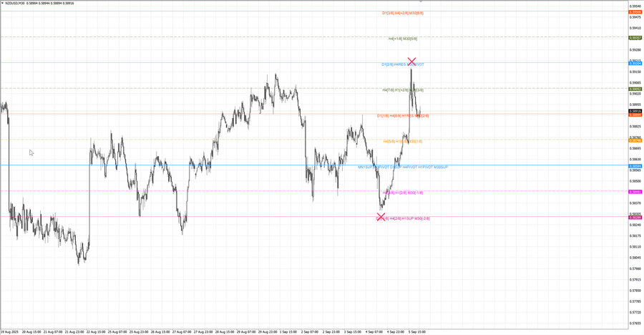Click the '28 Aug 15:00' time axis label
The image size is (644, 335).
(225, 331)
